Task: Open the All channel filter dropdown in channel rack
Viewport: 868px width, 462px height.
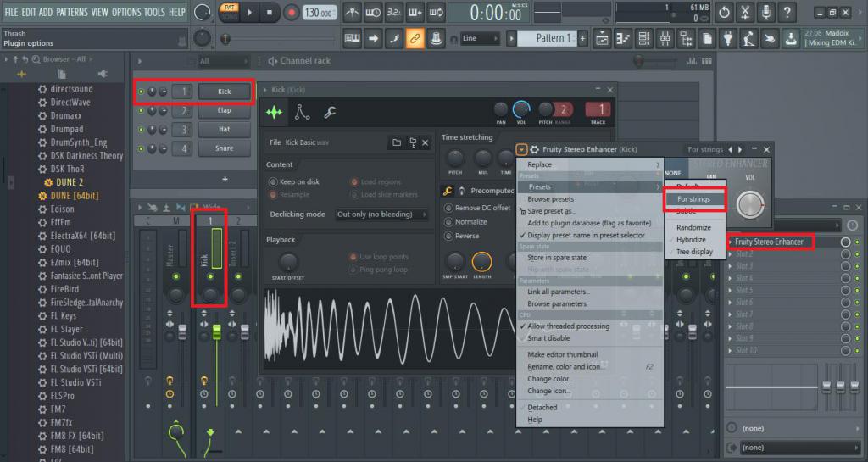Action: pos(224,61)
